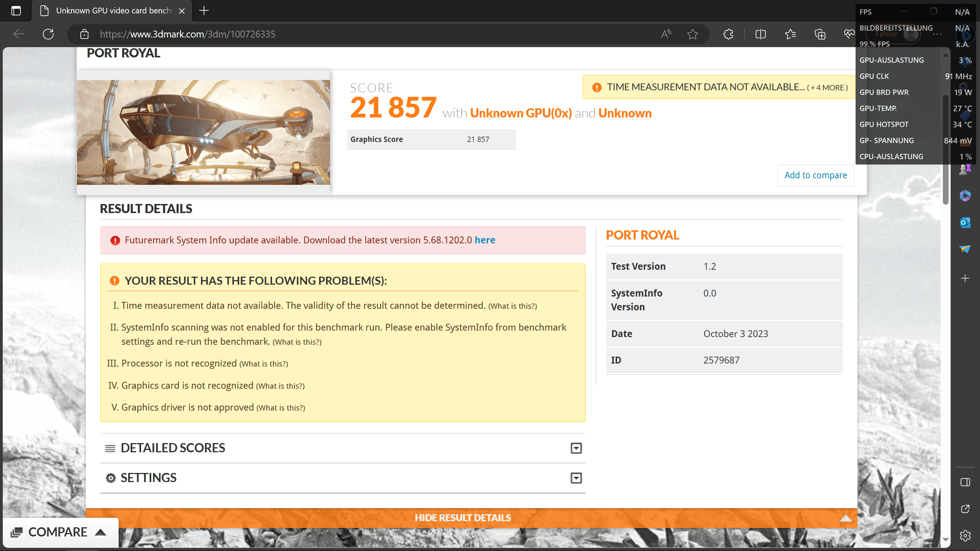The height and width of the screenshot is (551, 980).
Task: Toggle the sidebar visibility button
Action: (x=965, y=482)
